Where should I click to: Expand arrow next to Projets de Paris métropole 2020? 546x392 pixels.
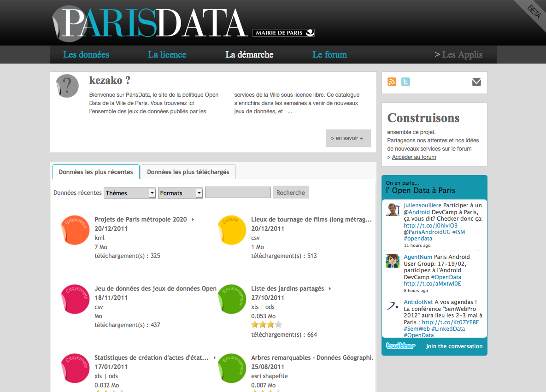(x=193, y=220)
